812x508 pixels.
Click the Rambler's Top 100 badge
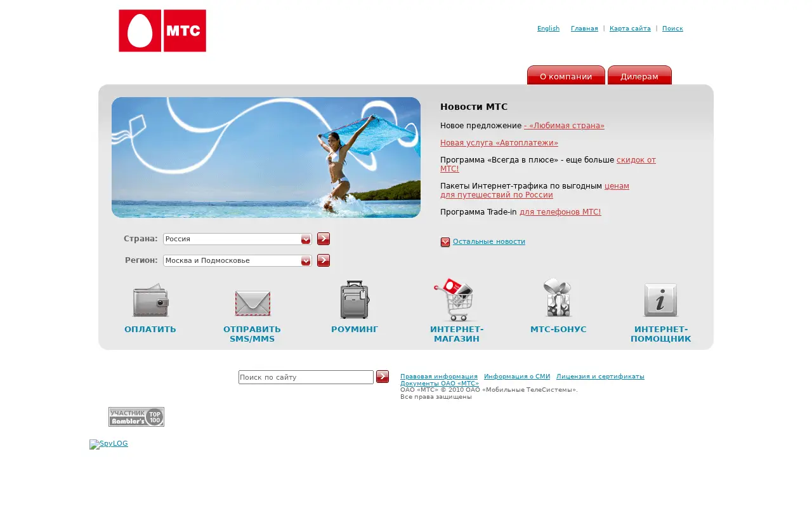(x=136, y=417)
